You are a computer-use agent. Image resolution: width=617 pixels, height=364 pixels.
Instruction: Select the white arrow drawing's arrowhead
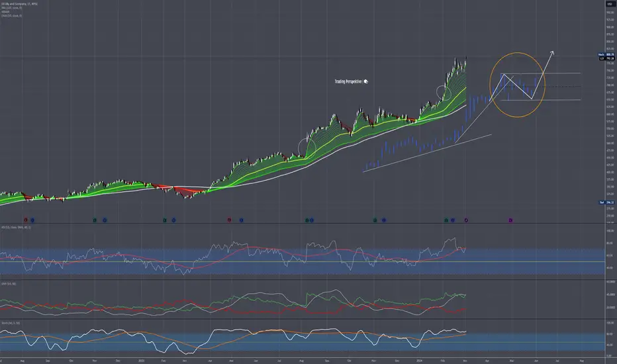[552, 53]
